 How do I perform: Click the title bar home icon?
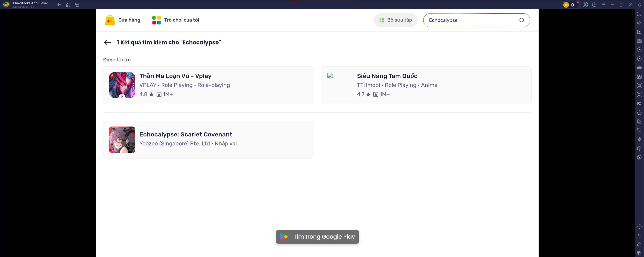pyautogui.click(x=68, y=5)
